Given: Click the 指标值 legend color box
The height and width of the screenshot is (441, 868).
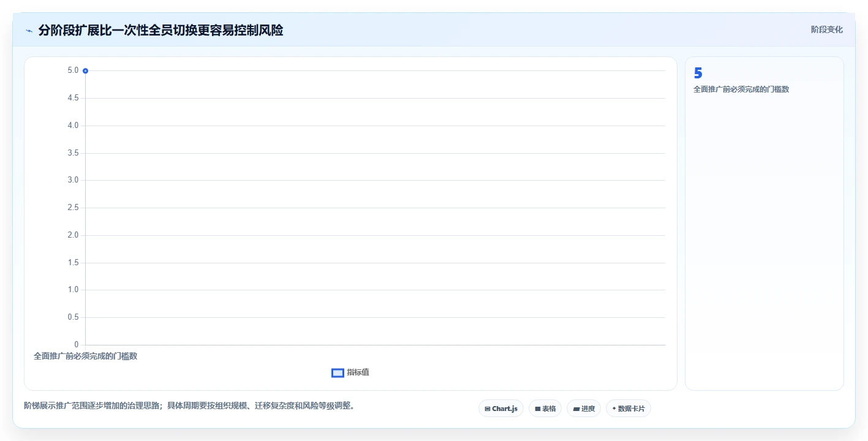Looking at the screenshot, I should [338, 373].
